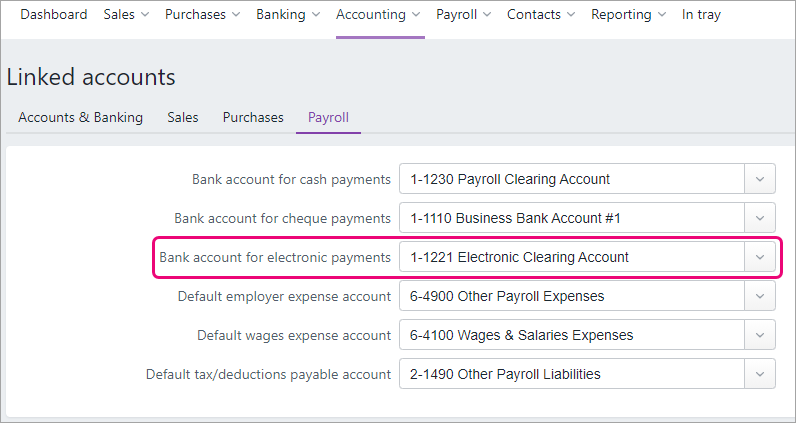Expand the cash payments bank account dropdown arrow
Screen dimensions: 796x423
(x=760, y=180)
